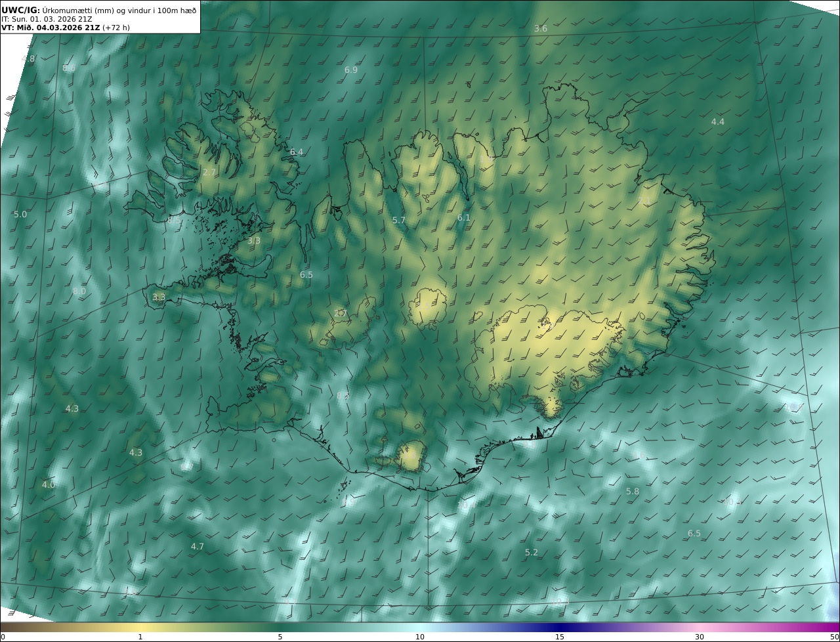Click the map value 6.1

464,218
